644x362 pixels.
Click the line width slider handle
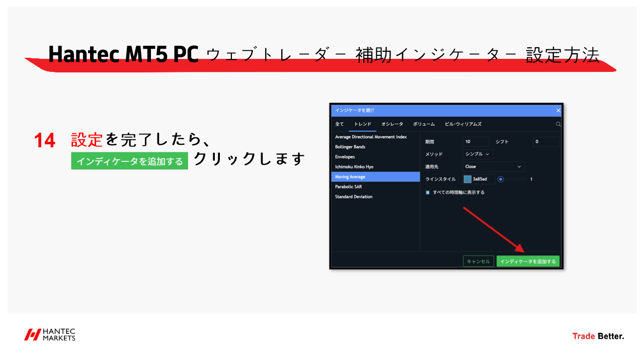tap(500, 179)
